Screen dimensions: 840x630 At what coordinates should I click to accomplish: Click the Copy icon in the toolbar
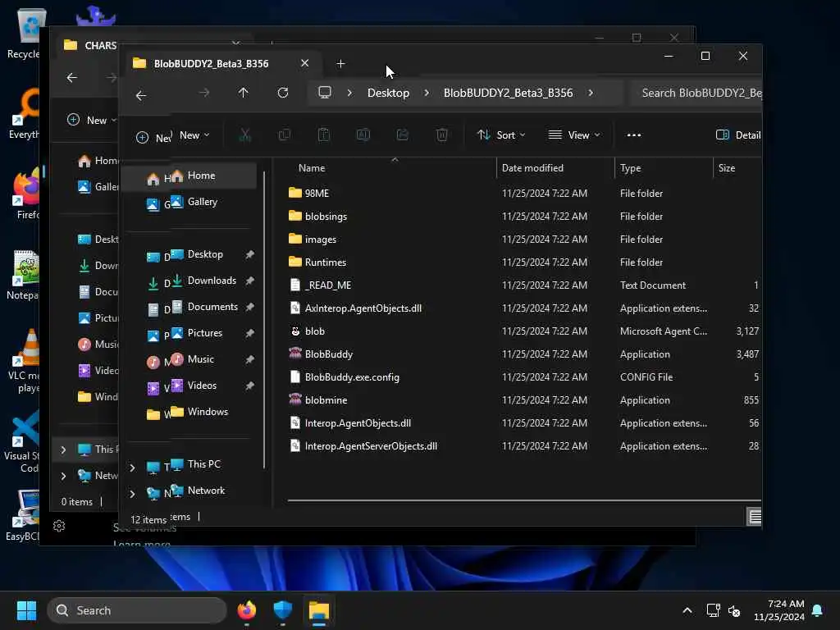tap(285, 135)
